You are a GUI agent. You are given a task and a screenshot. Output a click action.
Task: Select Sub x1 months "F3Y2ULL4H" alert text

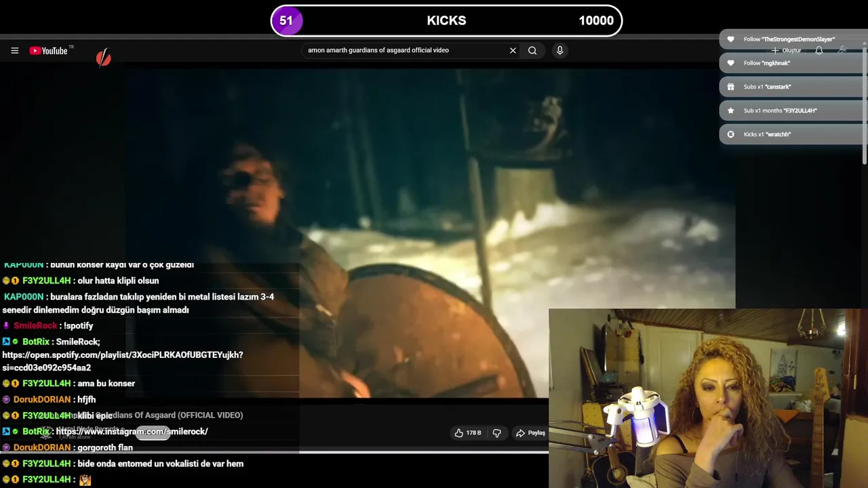click(x=780, y=110)
